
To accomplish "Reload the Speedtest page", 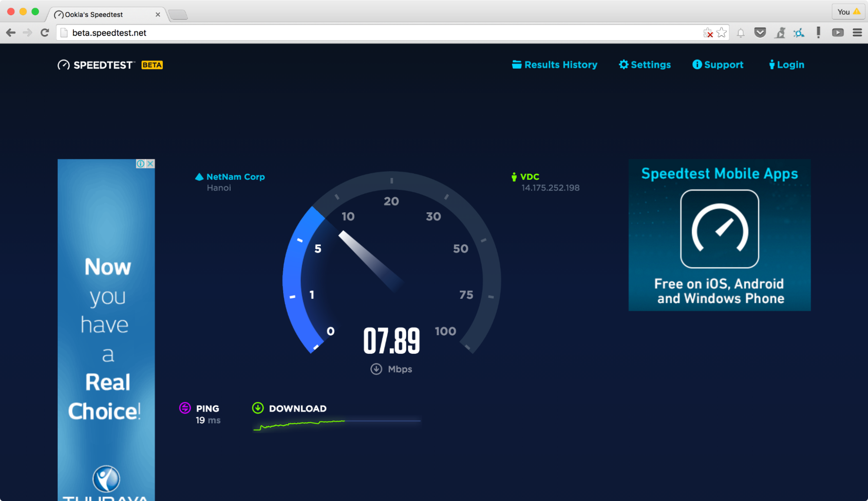I will [45, 33].
